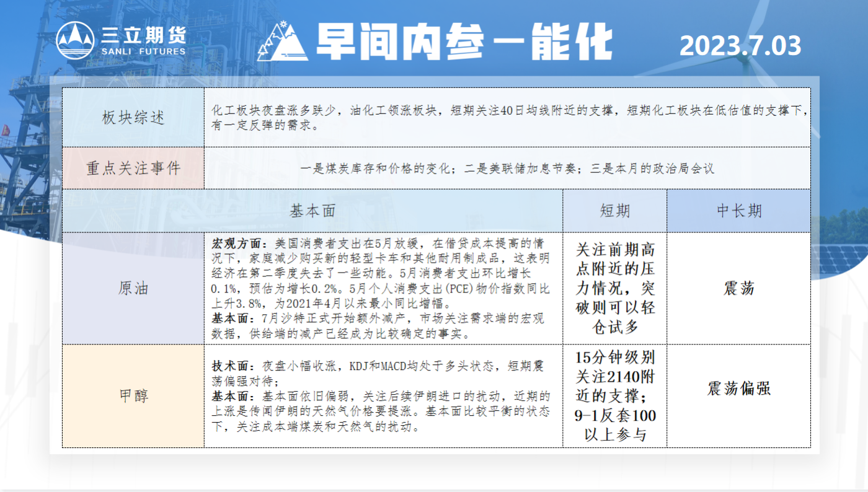Click the 中长期 column header

(739, 211)
